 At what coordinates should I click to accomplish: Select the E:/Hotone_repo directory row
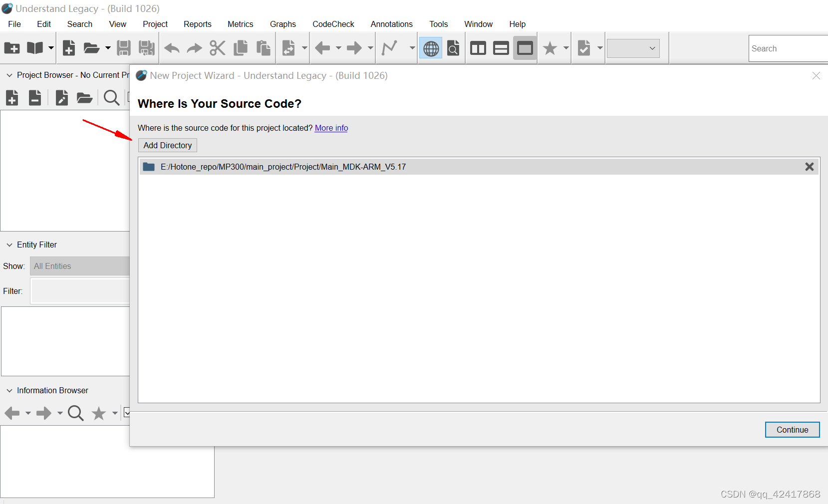tap(479, 167)
